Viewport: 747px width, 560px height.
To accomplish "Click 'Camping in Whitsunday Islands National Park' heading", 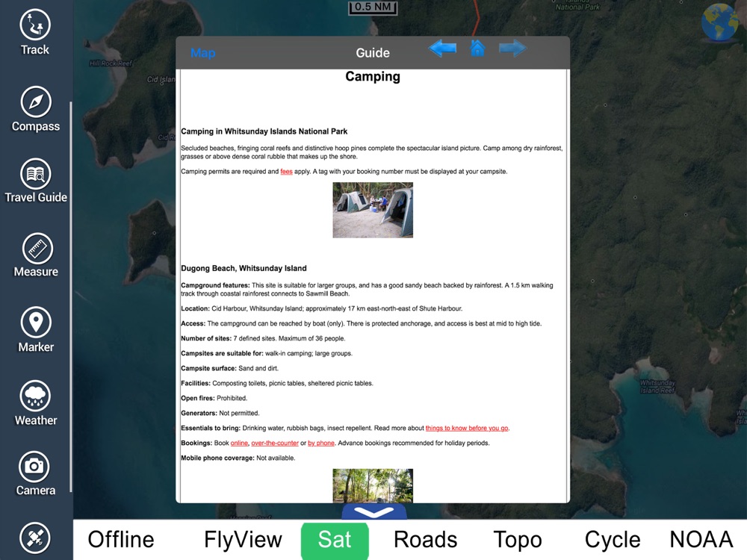I will [264, 131].
